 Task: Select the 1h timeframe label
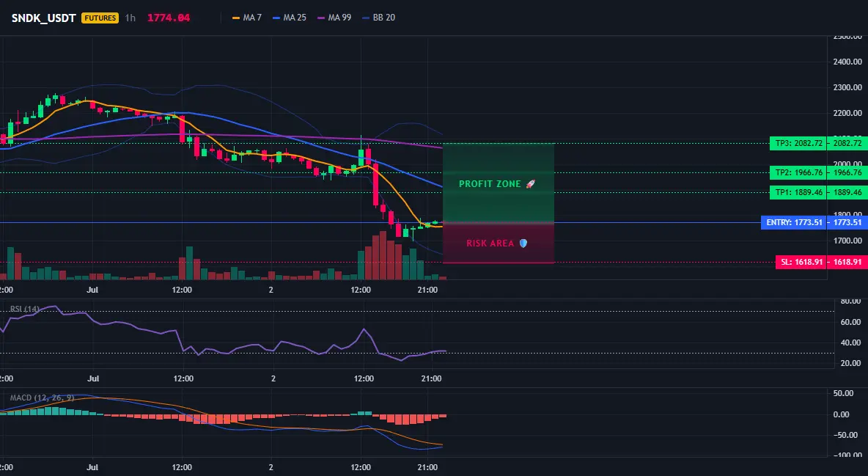tap(130, 18)
